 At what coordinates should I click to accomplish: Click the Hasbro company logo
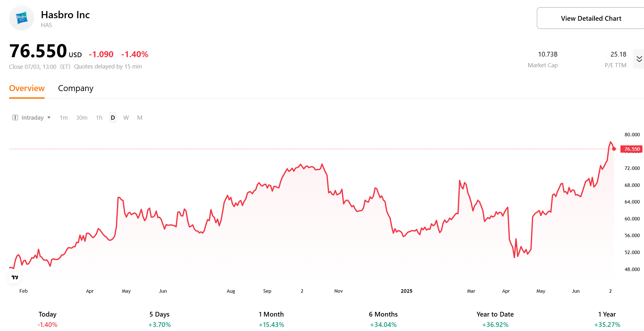pos(21,18)
